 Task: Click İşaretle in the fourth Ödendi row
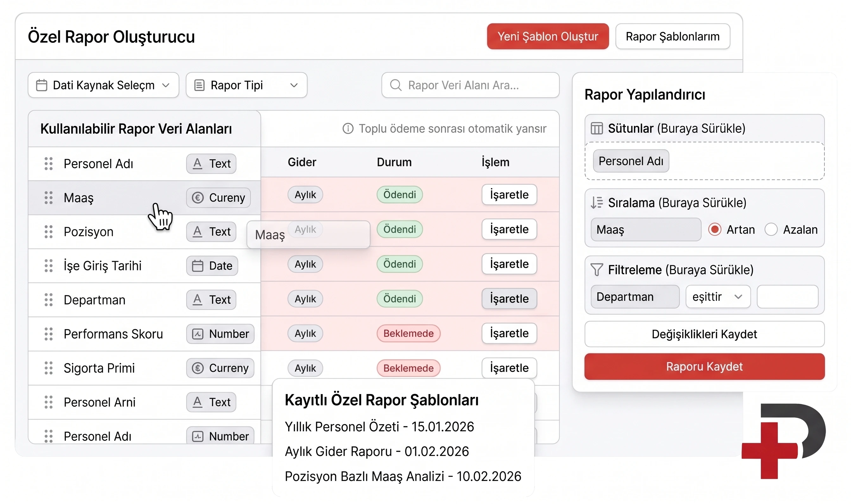[x=509, y=299]
